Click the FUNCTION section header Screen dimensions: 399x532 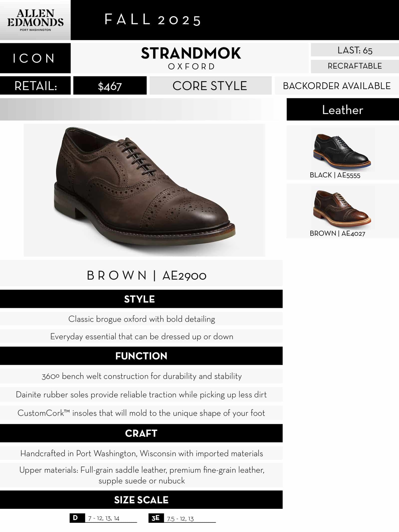tap(141, 356)
